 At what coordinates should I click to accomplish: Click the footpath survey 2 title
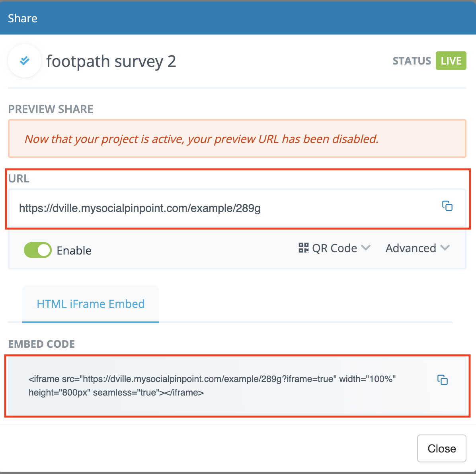point(111,61)
